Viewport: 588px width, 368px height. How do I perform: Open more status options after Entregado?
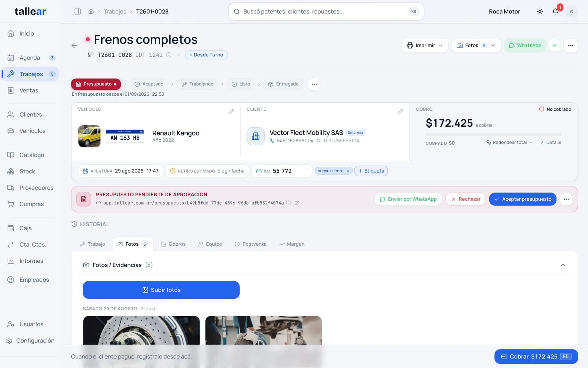pyautogui.click(x=314, y=84)
